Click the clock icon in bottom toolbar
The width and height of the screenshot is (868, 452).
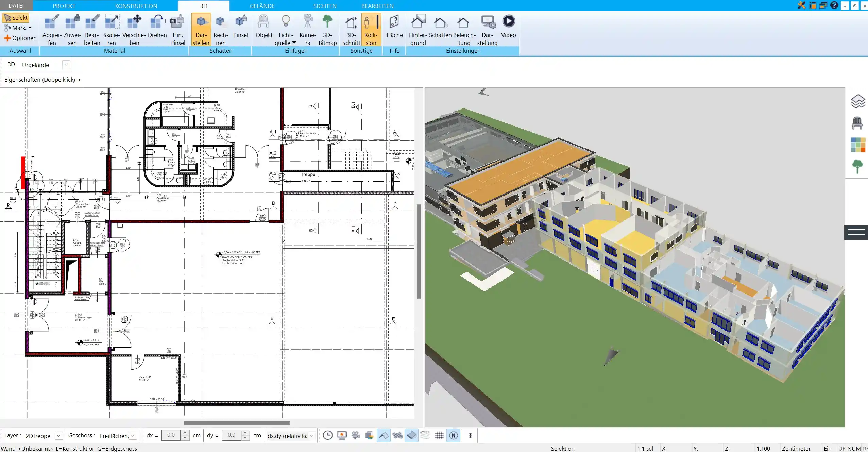[327, 435]
